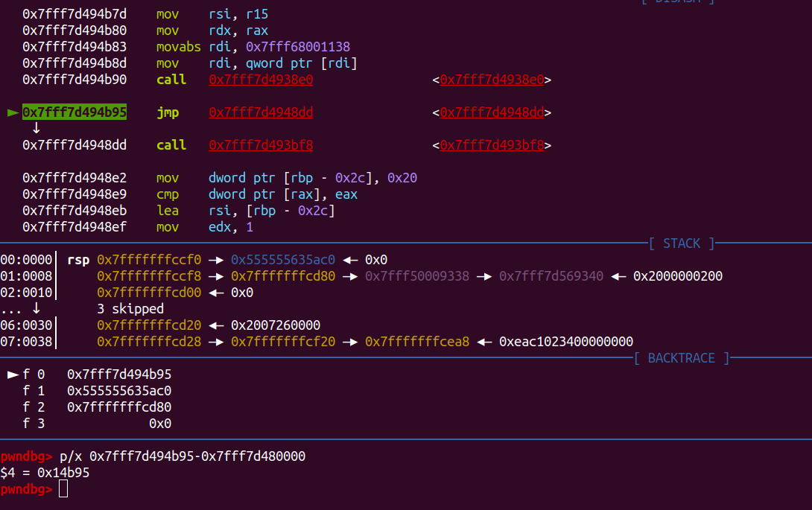This screenshot has height=510, width=812.
Task: Click the down arrow beside '3 skipped'
Action: coord(37,309)
